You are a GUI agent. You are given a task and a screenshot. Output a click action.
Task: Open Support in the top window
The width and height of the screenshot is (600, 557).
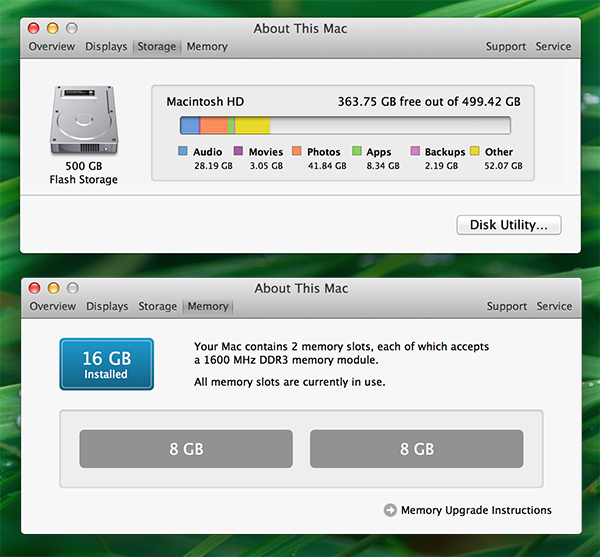pyautogui.click(x=505, y=46)
